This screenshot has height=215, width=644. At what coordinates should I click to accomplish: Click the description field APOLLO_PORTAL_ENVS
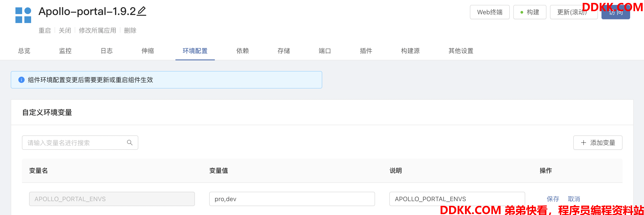457,199
